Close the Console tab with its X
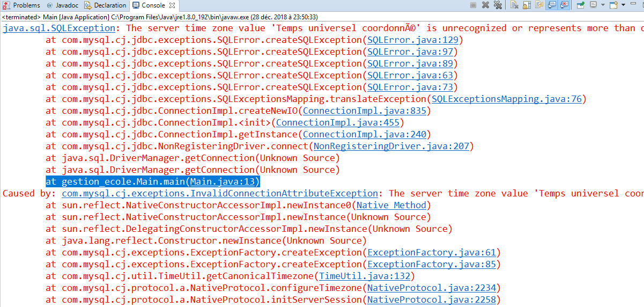 coord(172,5)
